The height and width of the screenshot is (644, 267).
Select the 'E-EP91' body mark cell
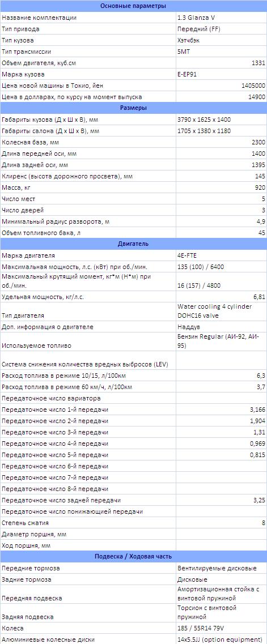[222, 74]
